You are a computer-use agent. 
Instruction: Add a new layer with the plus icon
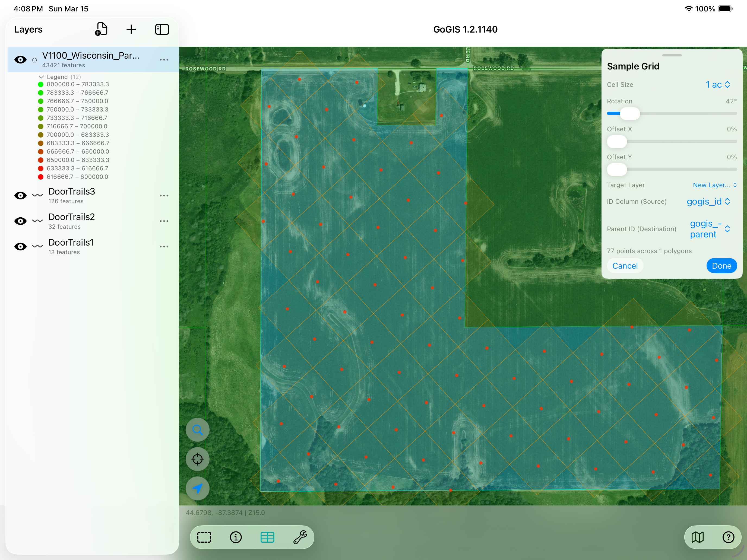pyautogui.click(x=131, y=29)
